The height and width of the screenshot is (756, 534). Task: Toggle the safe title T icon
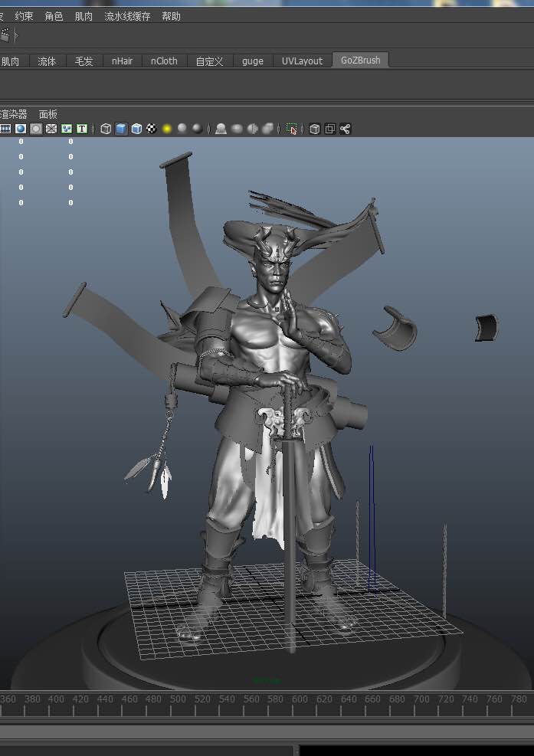[82, 129]
